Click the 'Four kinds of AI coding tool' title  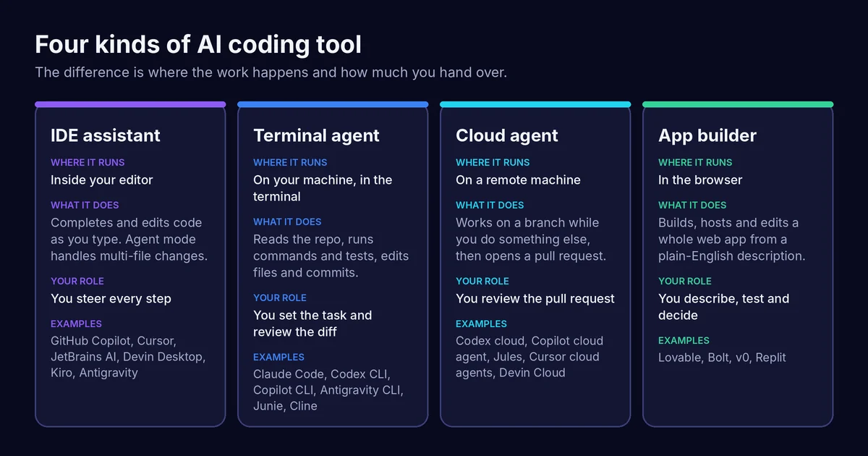(198, 45)
